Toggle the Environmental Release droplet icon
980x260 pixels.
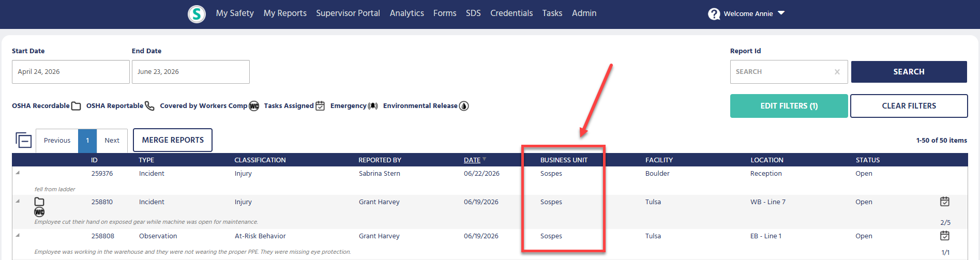tap(464, 106)
